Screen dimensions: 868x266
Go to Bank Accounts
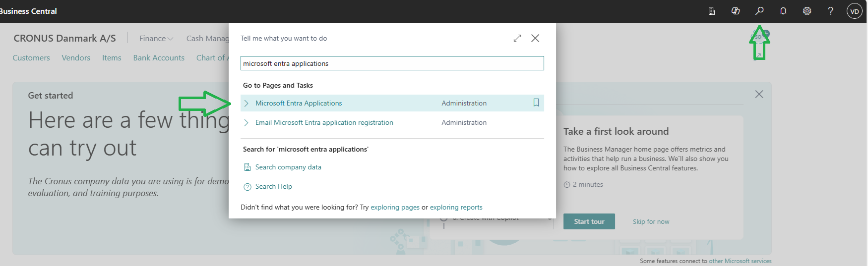[159, 57]
